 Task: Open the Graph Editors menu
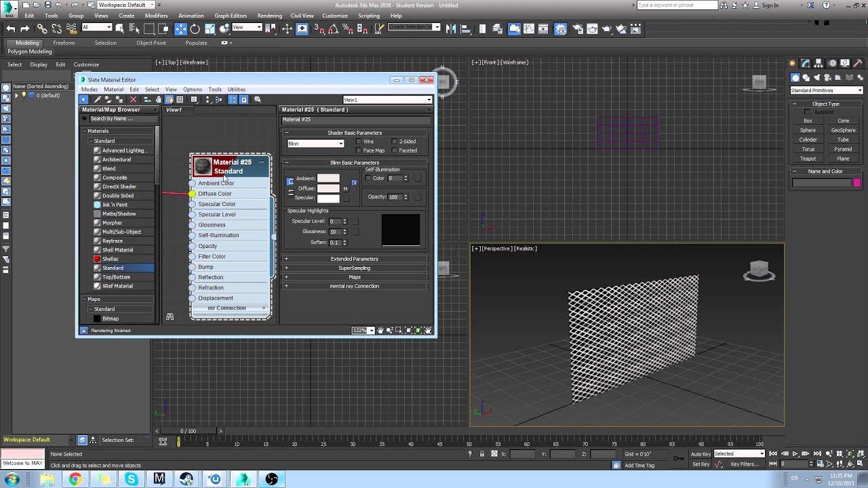(x=231, y=16)
